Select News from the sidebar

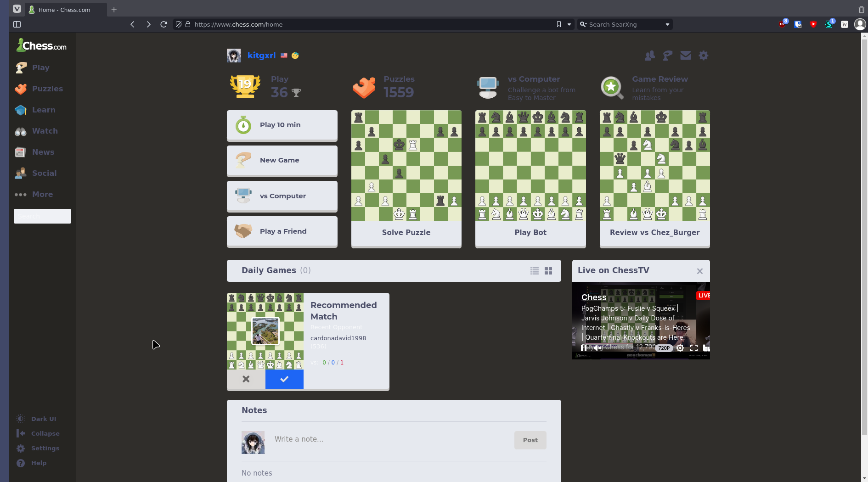tap(21, 152)
